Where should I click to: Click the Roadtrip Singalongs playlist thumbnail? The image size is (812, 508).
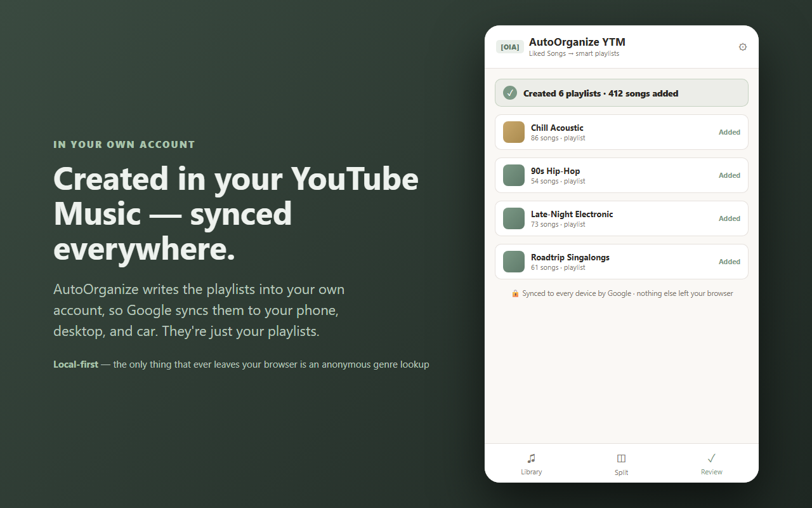click(514, 262)
